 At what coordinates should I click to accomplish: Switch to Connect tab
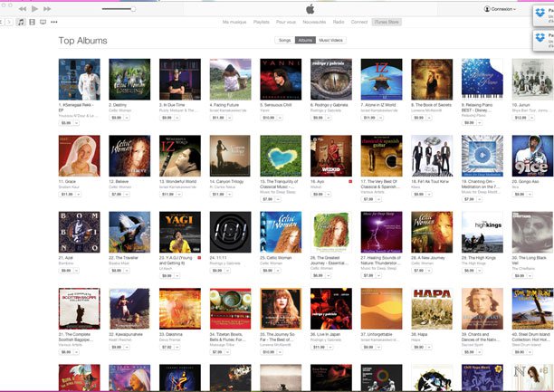(359, 22)
